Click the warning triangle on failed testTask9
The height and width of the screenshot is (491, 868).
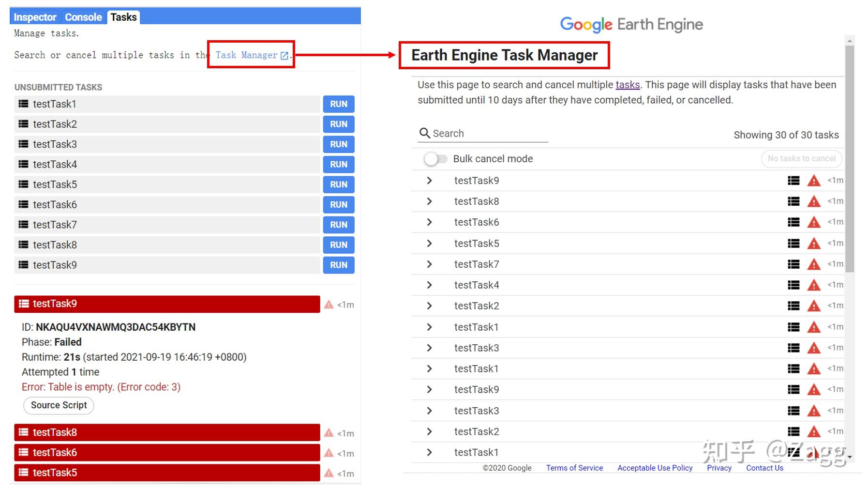[329, 304]
